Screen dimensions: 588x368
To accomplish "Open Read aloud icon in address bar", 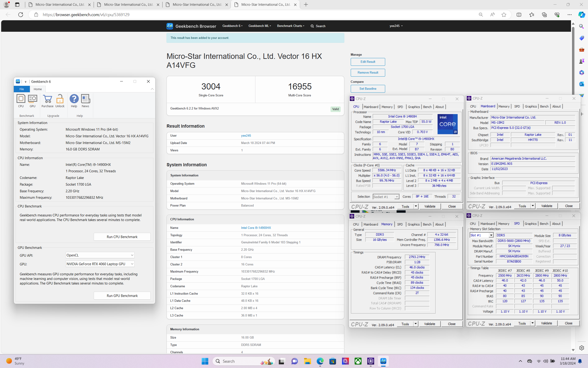I will (x=492, y=14).
